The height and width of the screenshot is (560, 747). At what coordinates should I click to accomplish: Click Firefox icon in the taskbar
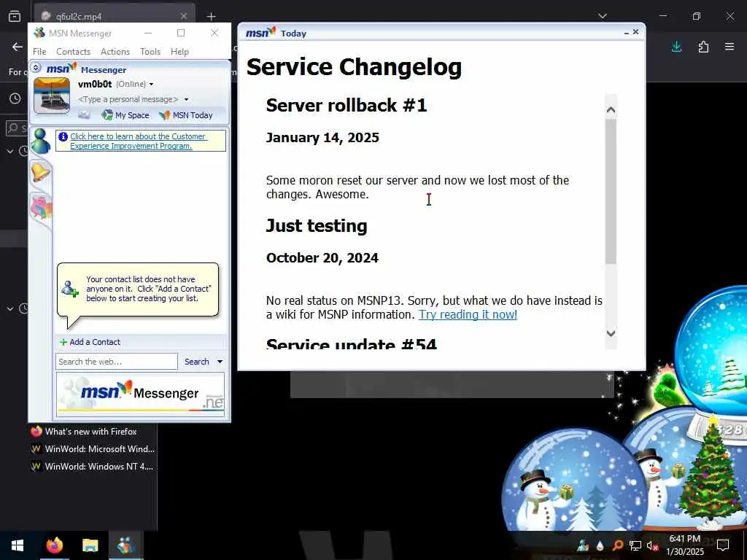(54, 545)
